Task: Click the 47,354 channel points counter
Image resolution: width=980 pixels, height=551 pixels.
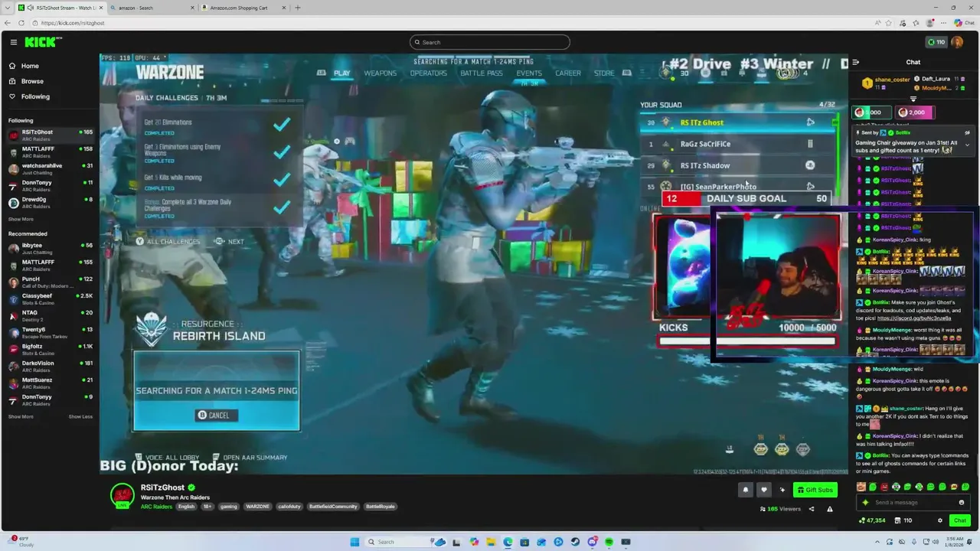Action: click(x=872, y=520)
